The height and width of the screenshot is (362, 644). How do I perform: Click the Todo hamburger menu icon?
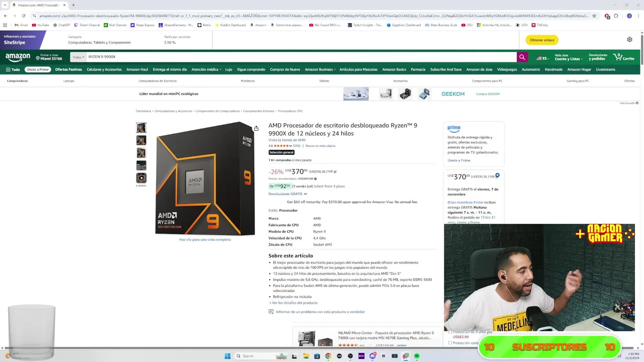tap(8, 69)
